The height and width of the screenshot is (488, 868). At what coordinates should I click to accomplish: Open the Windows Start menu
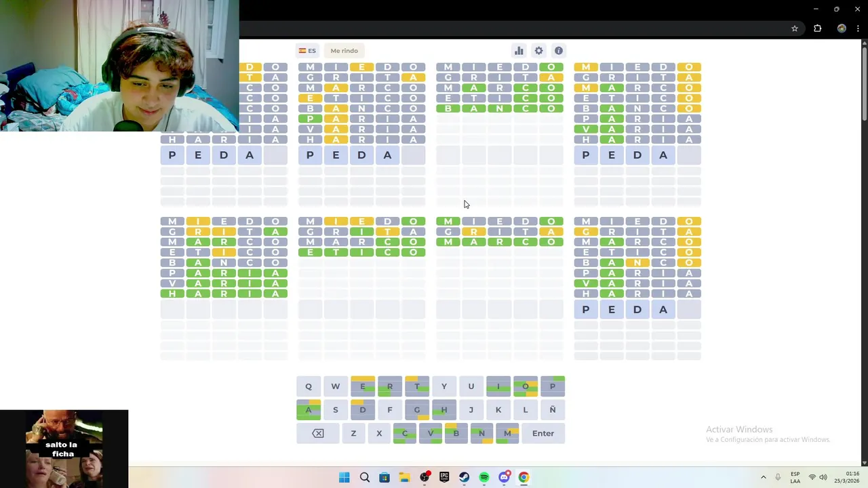[344, 478]
